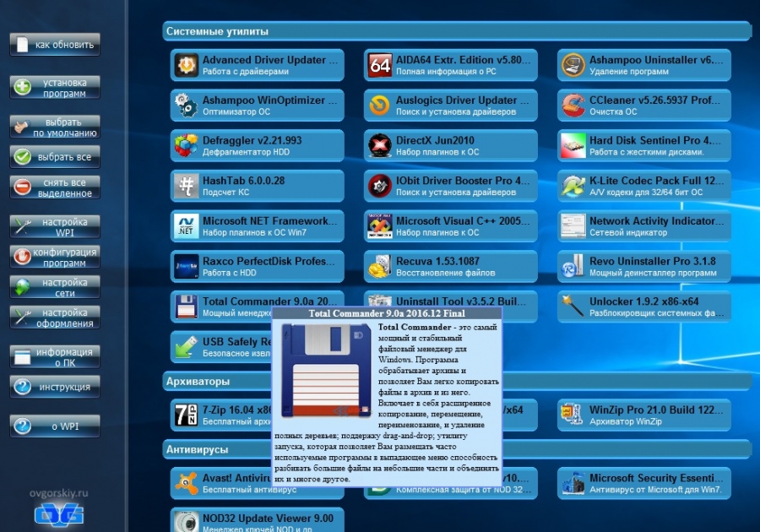The image size is (760, 532).
Task: Click the Ashampoo WinOptimizer gear icon
Action: [186, 106]
